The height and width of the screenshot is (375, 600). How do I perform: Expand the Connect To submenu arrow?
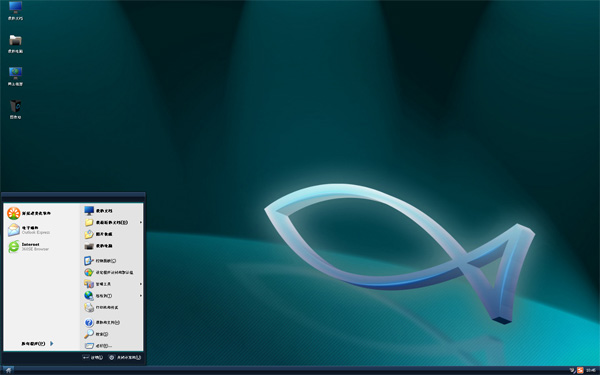point(141,296)
